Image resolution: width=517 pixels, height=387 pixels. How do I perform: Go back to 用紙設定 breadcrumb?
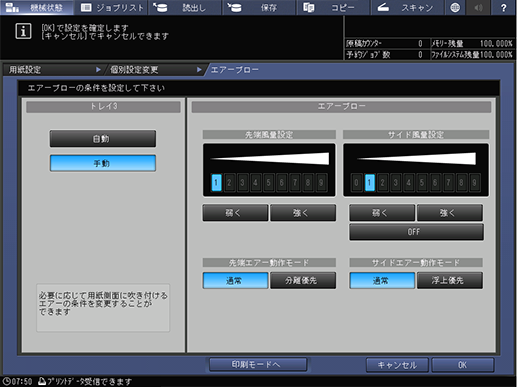(x=53, y=70)
